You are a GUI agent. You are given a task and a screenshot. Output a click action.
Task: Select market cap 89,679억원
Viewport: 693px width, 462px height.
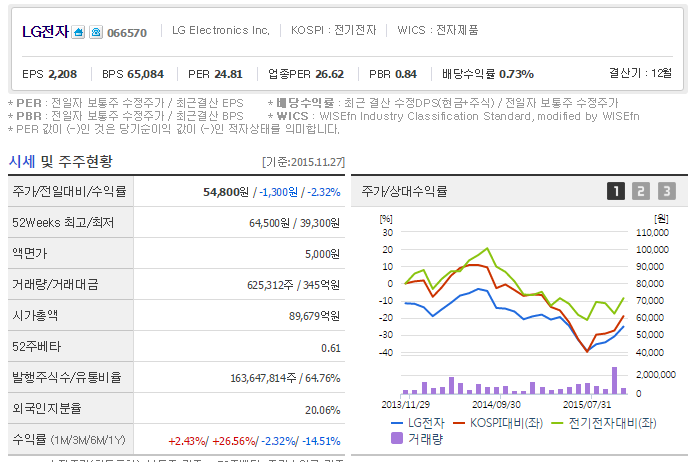point(315,316)
